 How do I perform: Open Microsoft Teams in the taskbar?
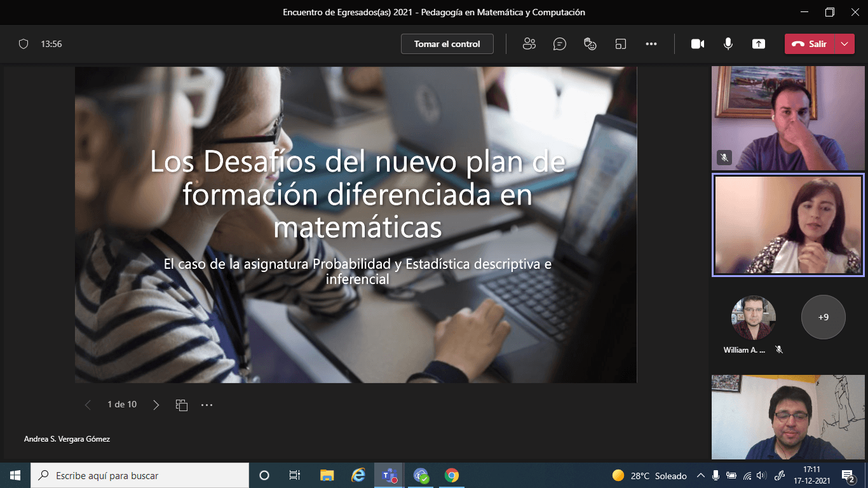point(389,475)
